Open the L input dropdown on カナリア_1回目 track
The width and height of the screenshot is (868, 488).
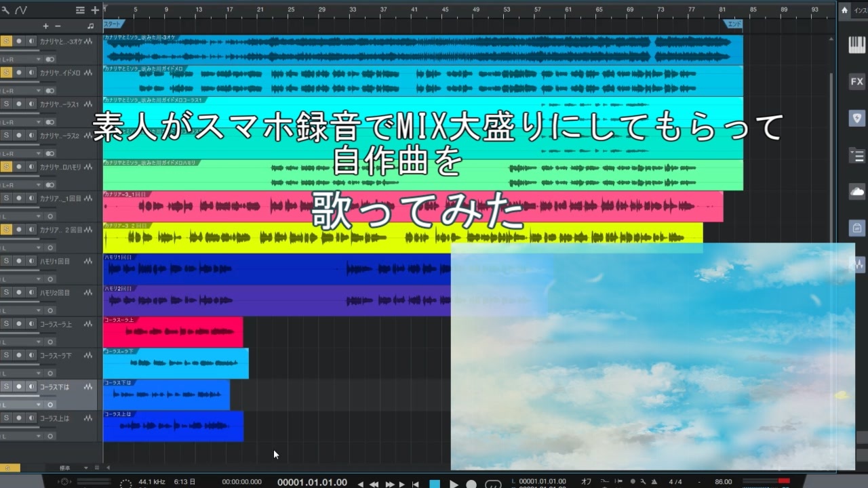[x=21, y=216]
